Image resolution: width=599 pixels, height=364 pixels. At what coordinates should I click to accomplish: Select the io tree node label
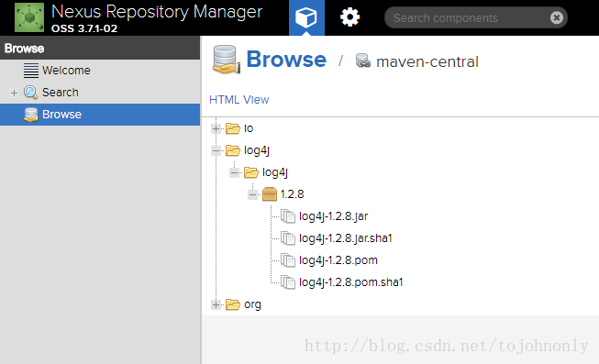[249, 128]
